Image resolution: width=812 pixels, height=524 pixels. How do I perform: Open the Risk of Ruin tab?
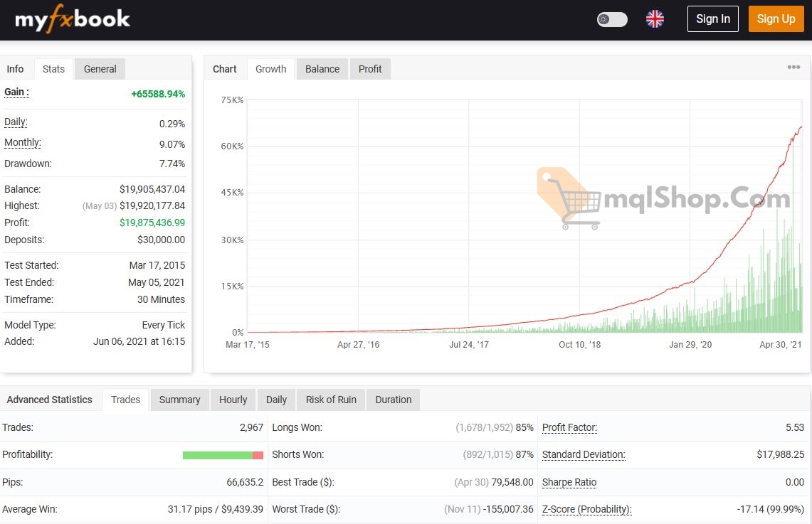tap(330, 400)
